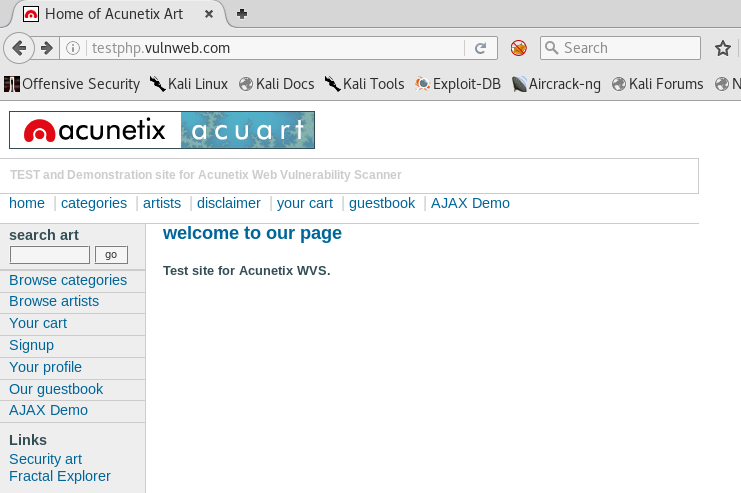Open artists in the top navigation
This screenshot has height=493, width=741.
tap(162, 203)
